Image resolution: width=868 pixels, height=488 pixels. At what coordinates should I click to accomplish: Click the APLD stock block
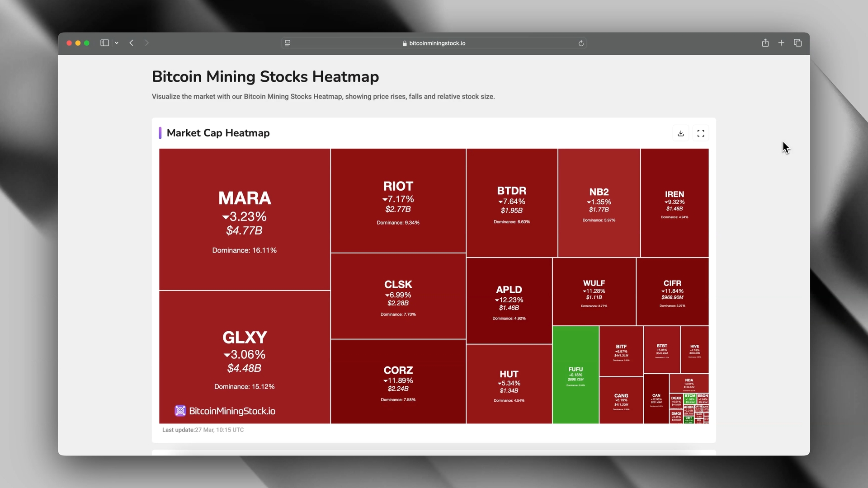point(509,300)
